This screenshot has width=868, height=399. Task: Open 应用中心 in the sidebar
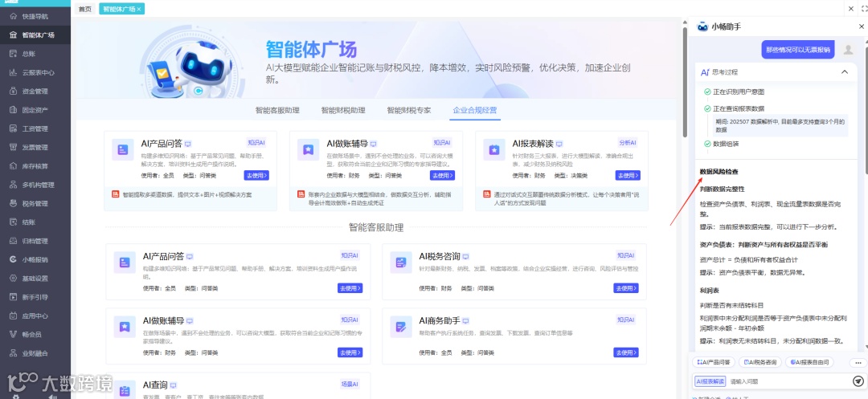click(x=35, y=316)
